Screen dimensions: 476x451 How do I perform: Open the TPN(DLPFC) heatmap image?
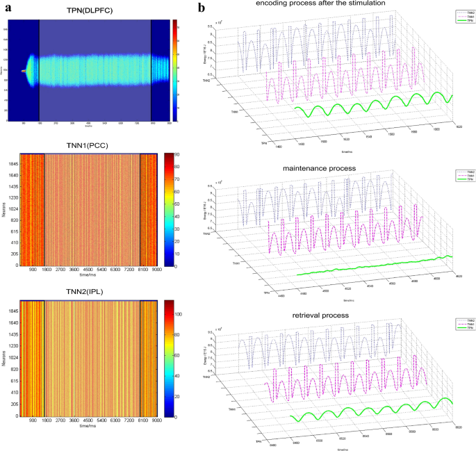[89, 70]
